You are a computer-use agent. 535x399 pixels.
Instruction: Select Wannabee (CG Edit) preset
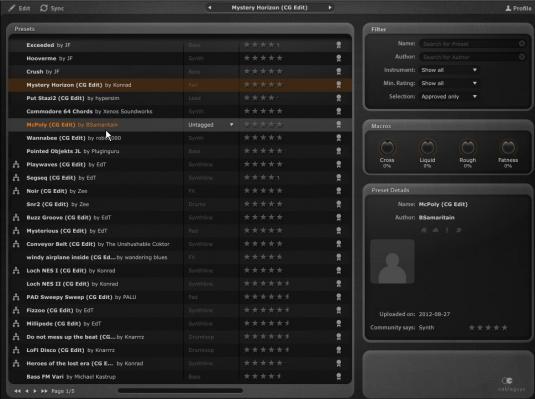(x=180, y=138)
